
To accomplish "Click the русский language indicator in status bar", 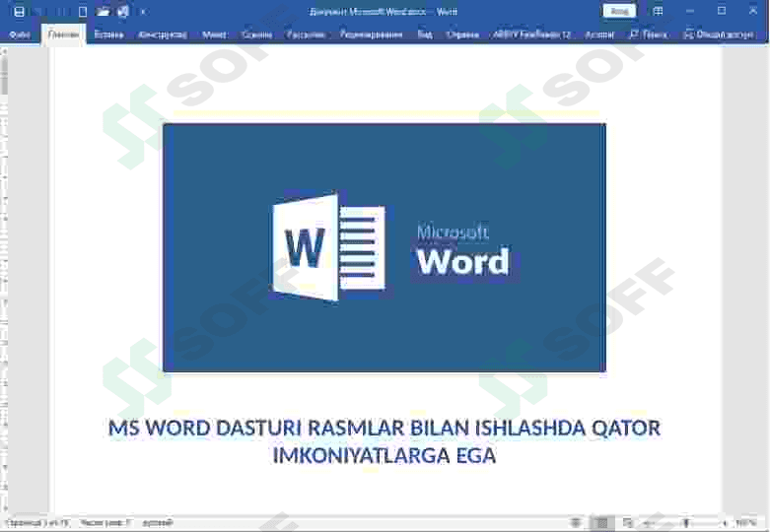I will coord(158,523).
